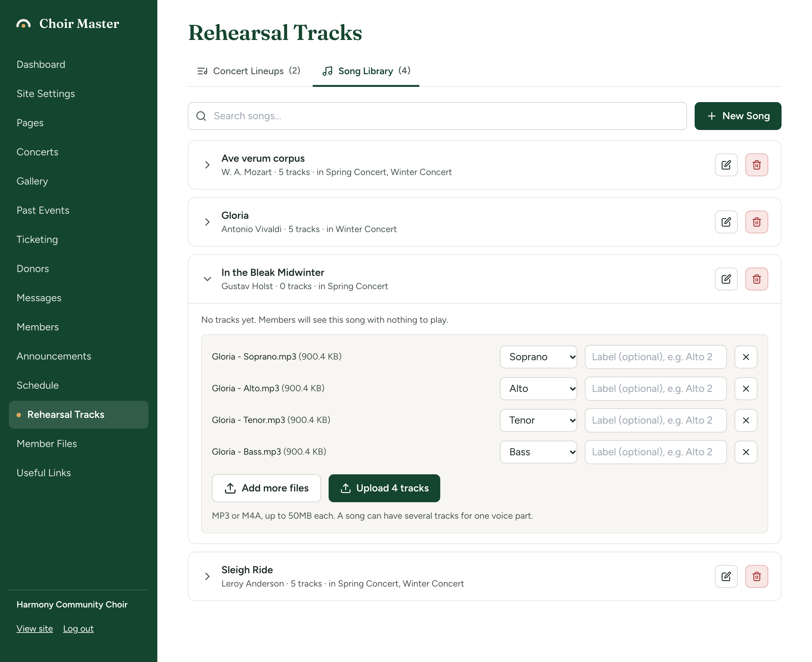Click the Log out link

[x=78, y=628]
